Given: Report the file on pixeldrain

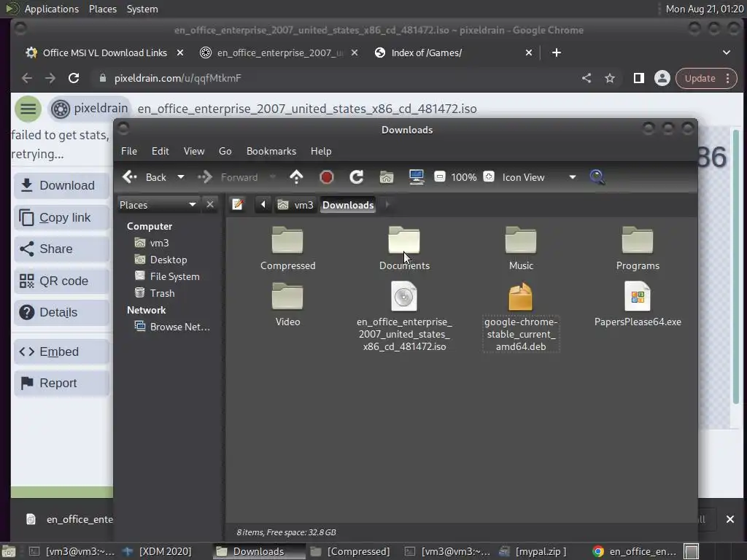Looking at the screenshot, I should [x=62, y=383].
